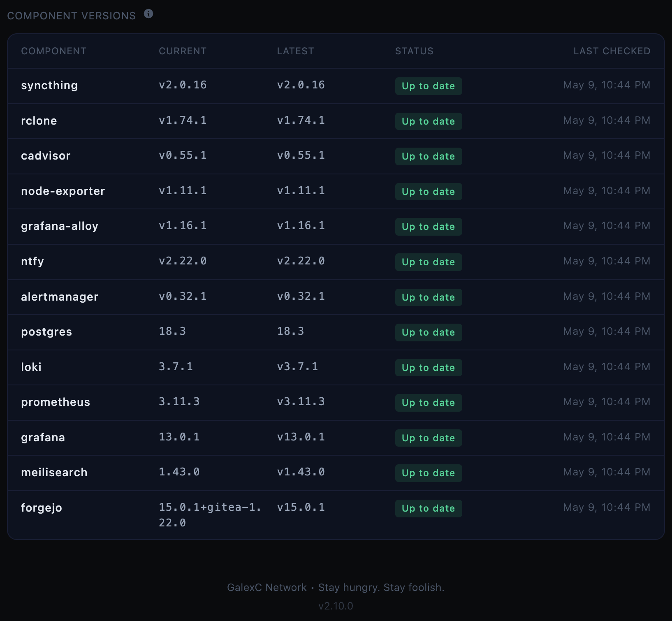Click the Up to date badge for syncthing
This screenshot has height=621, width=672.
pyautogui.click(x=429, y=86)
